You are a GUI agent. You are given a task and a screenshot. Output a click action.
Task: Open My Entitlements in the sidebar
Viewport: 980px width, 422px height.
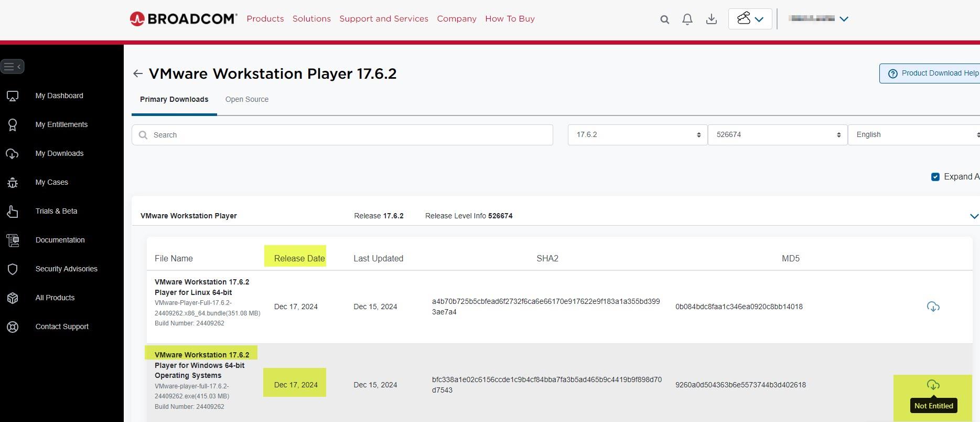pyautogui.click(x=61, y=124)
